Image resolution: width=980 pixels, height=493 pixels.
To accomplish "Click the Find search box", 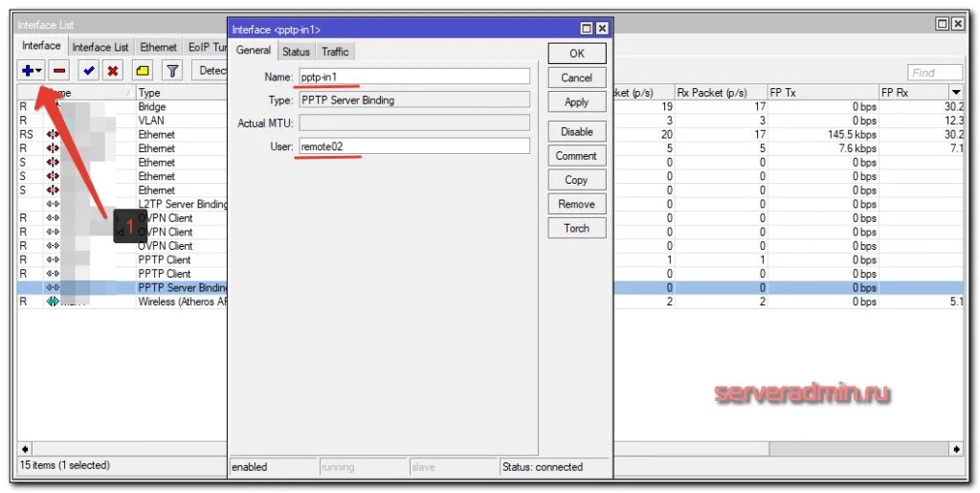I will 935,73.
